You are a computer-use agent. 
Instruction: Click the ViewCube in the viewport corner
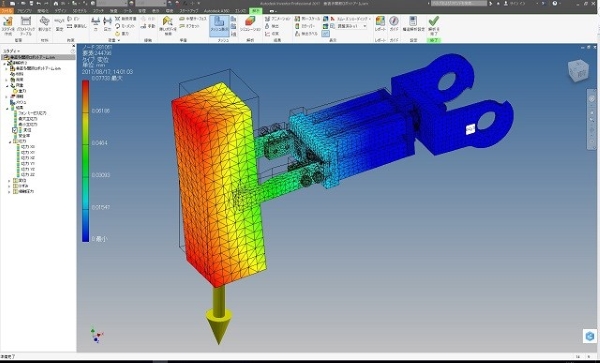click(577, 71)
